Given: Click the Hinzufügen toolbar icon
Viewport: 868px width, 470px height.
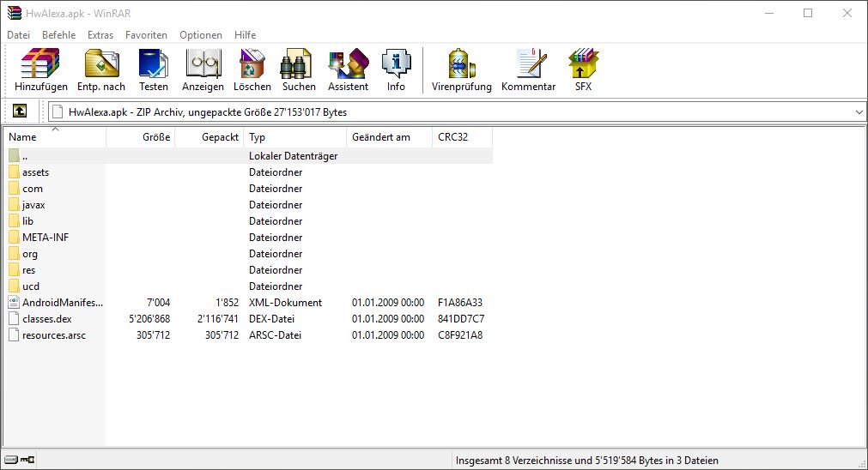Looking at the screenshot, I should [40, 70].
